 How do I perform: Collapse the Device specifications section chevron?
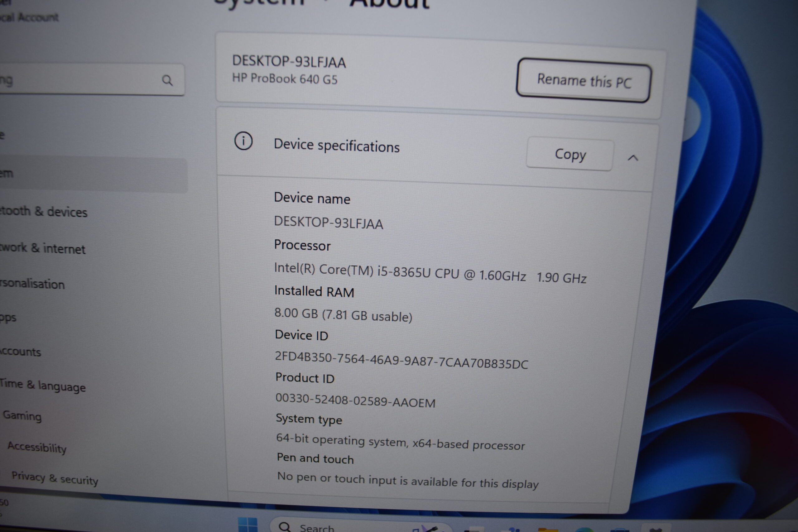click(x=633, y=158)
